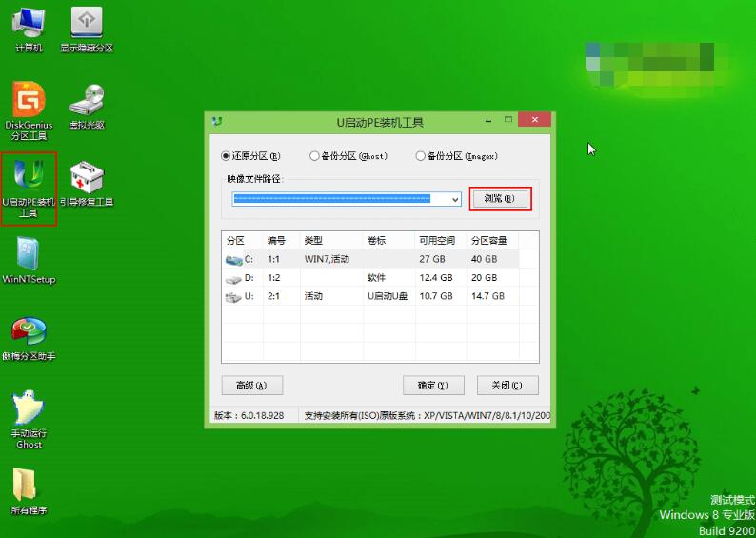The image size is (756, 538).
Task: Close dialog with red X button
Action: pyautogui.click(x=535, y=120)
